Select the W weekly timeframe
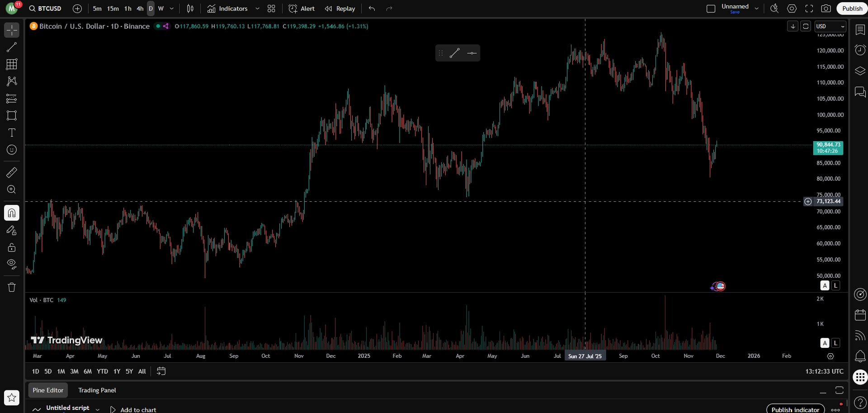 coord(161,9)
